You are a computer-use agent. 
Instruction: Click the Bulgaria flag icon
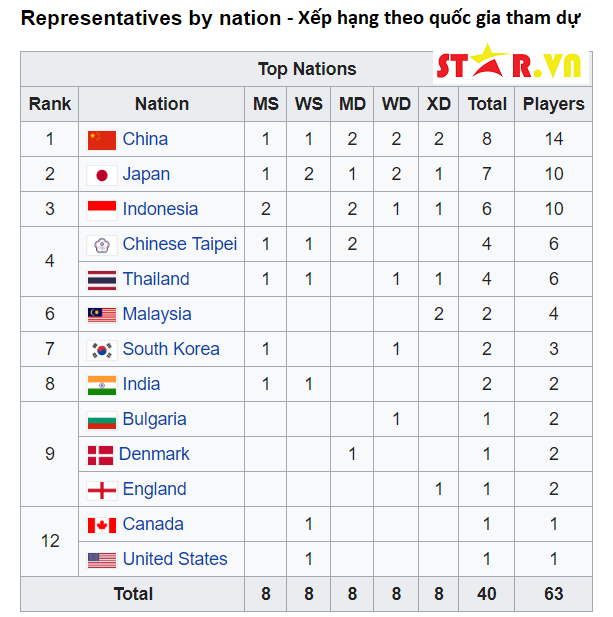(x=101, y=420)
